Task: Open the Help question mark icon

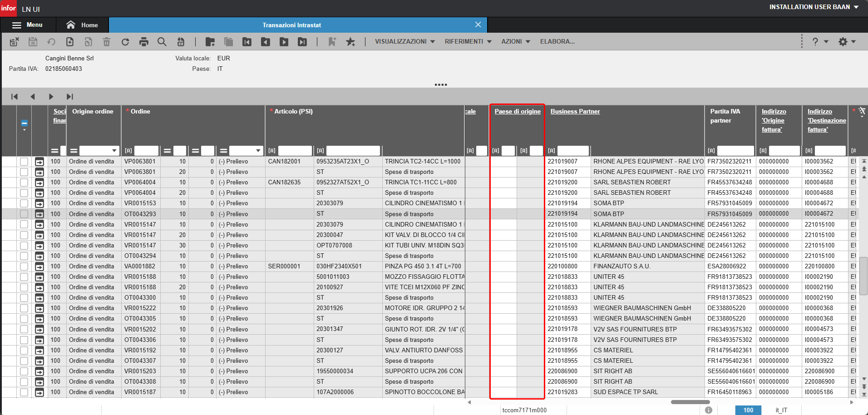Action: click(x=815, y=42)
